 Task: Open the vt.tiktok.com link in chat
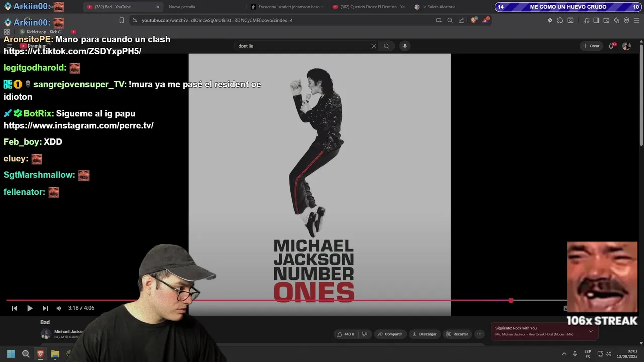click(x=72, y=51)
